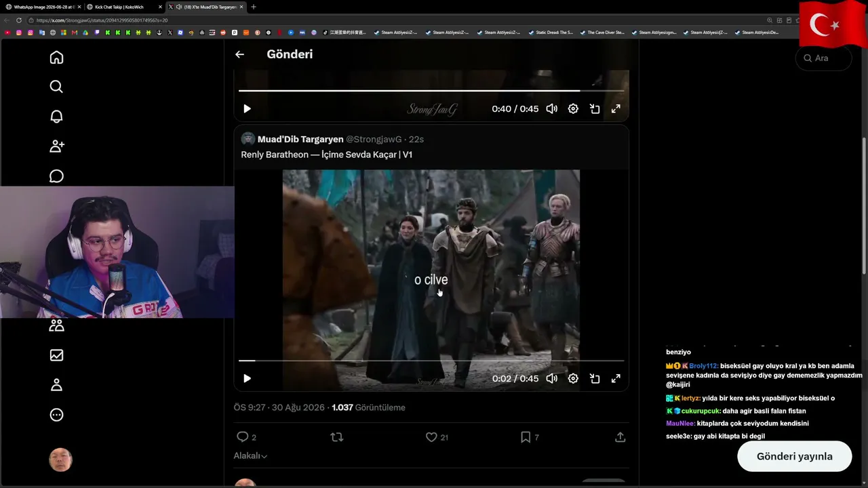
Task: Open the Explore magnifier icon in sidebar
Action: [56, 87]
